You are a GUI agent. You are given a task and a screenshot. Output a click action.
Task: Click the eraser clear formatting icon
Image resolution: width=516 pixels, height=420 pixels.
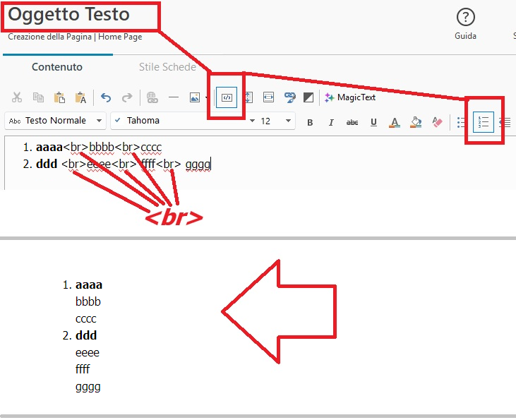(437, 122)
